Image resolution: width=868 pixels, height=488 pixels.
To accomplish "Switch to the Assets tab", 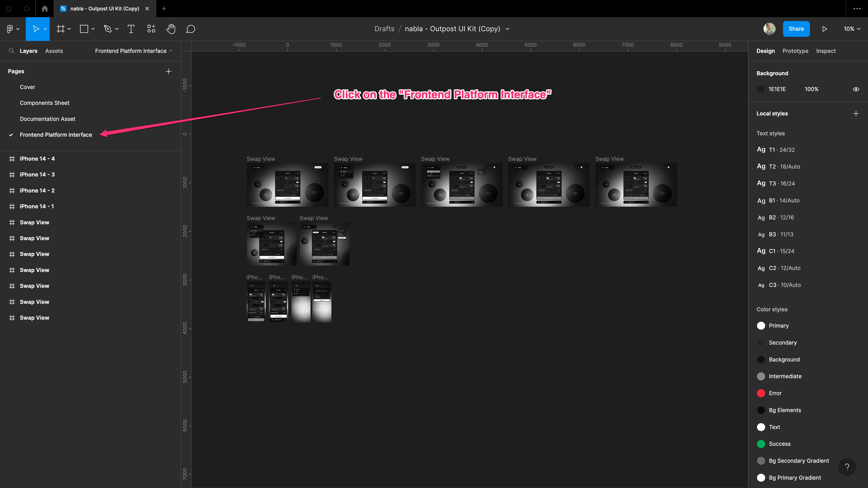I will click(x=54, y=51).
